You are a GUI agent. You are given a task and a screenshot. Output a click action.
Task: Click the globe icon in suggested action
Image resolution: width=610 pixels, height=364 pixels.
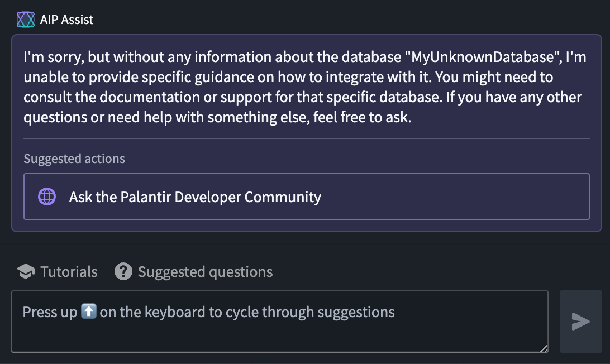pyautogui.click(x=47, y=197)
